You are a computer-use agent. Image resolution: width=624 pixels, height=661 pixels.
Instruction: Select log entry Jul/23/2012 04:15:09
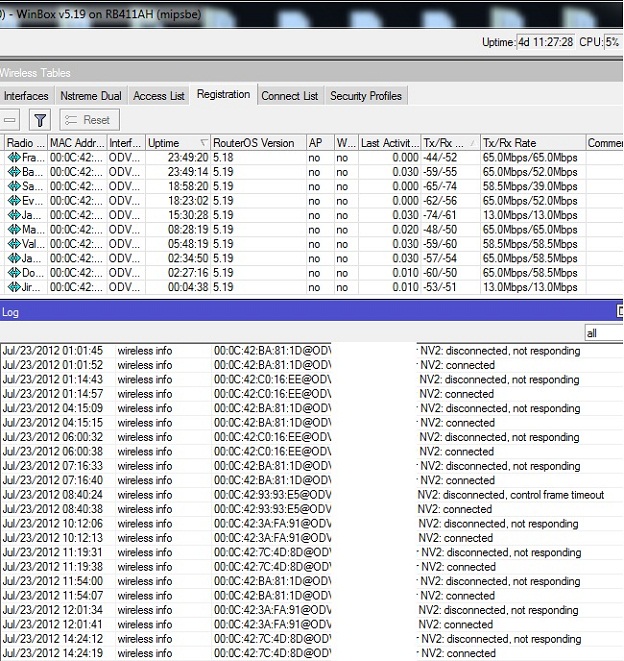coord(312,408)
